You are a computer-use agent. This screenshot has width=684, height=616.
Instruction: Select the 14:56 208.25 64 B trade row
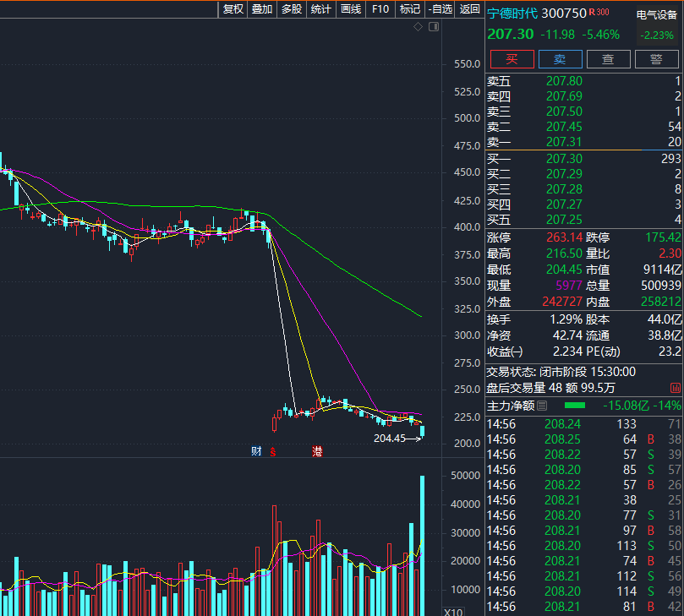[x=583, y=439]
